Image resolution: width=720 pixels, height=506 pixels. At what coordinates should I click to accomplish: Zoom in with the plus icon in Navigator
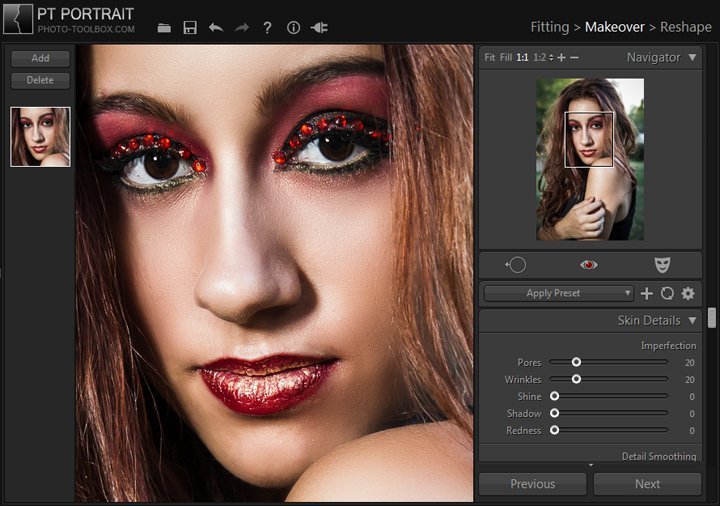(561, 57)
